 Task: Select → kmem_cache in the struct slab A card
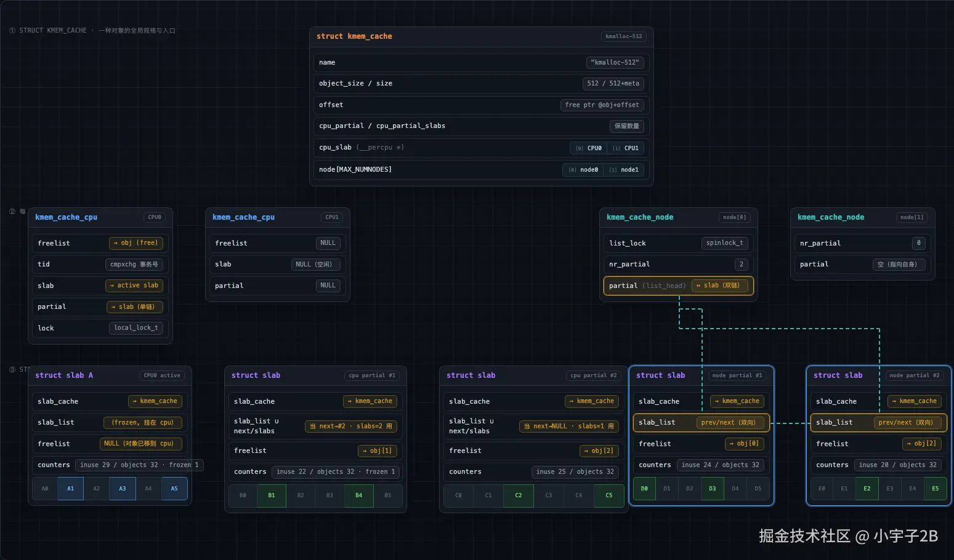155,401
